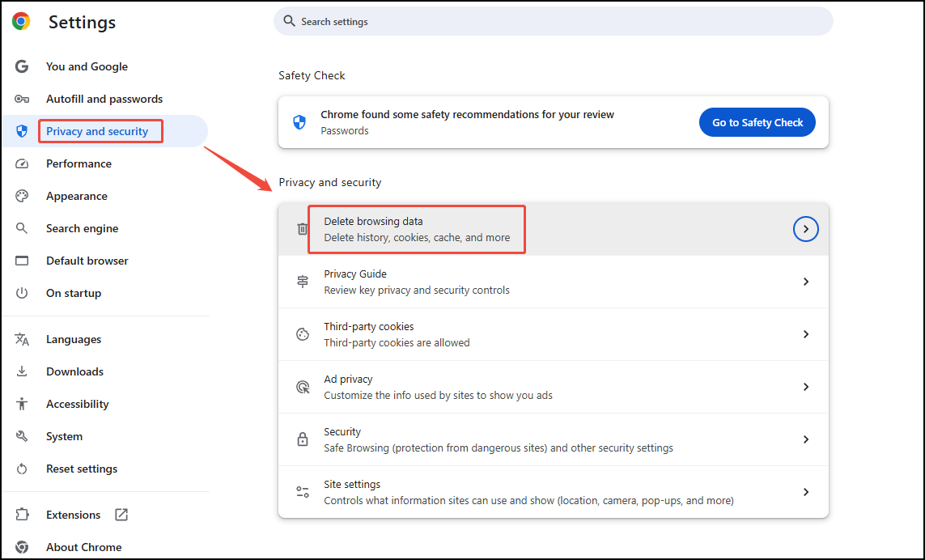Click the reset arrow icon for Reset settings
Screen dimensions: 925x560
tap(22, 469)
